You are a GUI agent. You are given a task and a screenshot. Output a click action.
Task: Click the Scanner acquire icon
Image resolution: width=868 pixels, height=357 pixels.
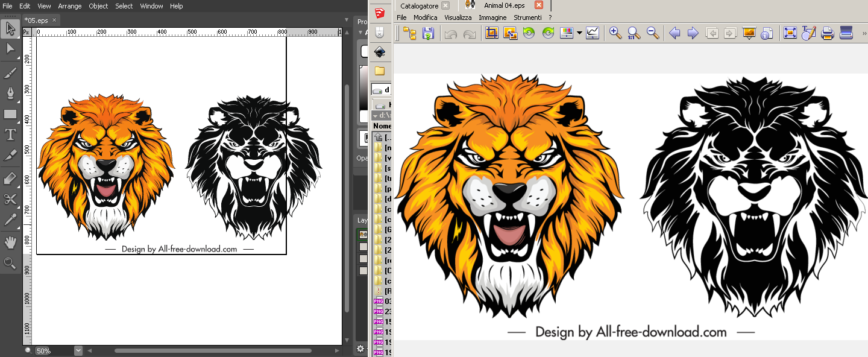coord(846,33)
